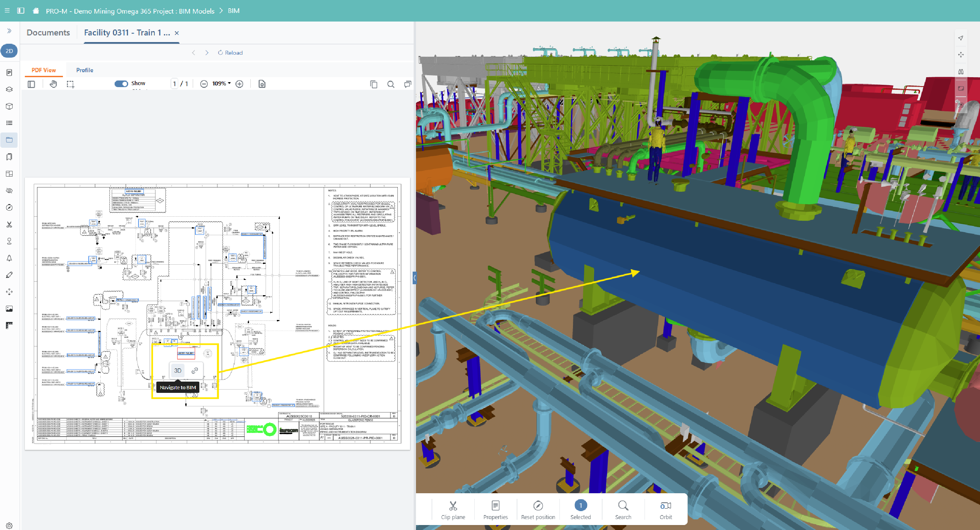Select the ruler measure tool in sidebar
Viewport: 980px width, 530px height.
click(9, 326)
